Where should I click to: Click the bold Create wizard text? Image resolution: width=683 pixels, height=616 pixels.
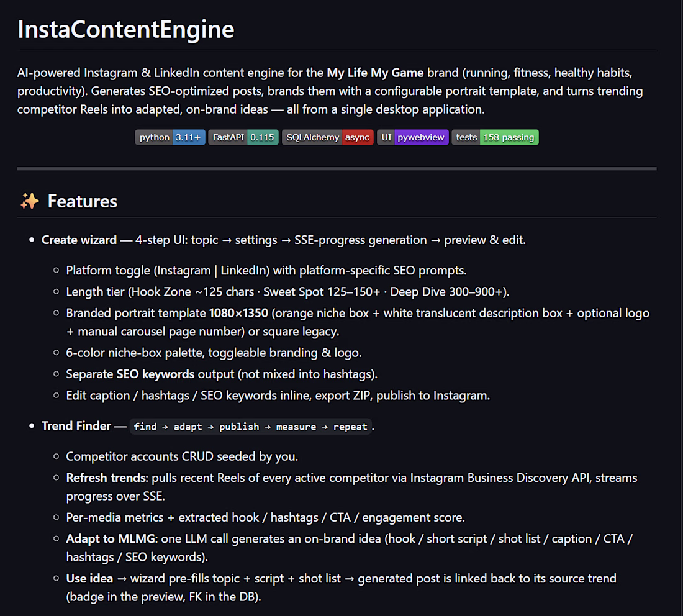(79, 240)
